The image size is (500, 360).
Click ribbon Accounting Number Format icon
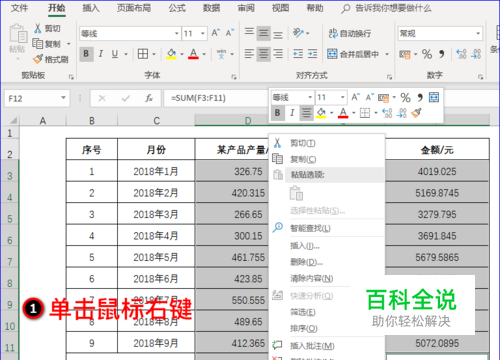(x=405, y=54)
